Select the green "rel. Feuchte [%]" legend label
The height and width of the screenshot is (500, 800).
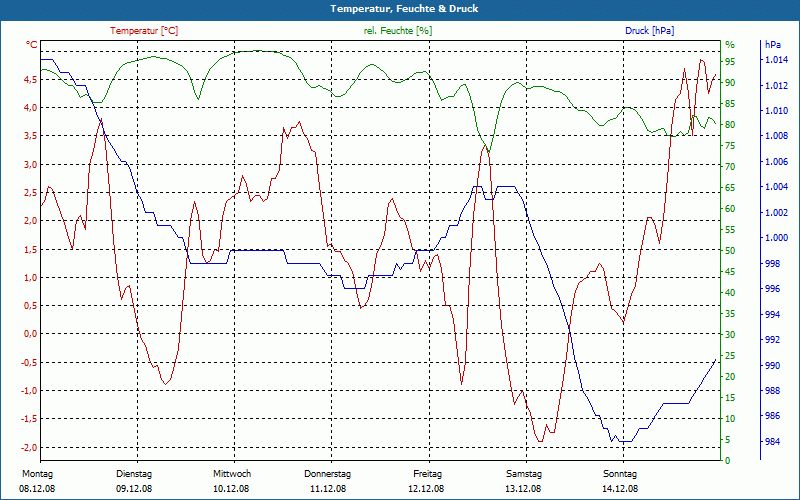click(397, 31)
